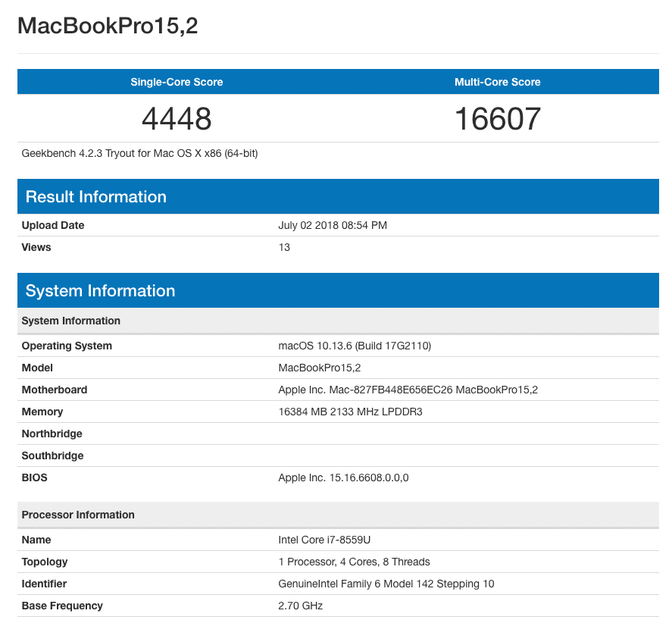Click the Topology value with 4 Cores
Screen dimensions: 672x623
coord(354,562)
